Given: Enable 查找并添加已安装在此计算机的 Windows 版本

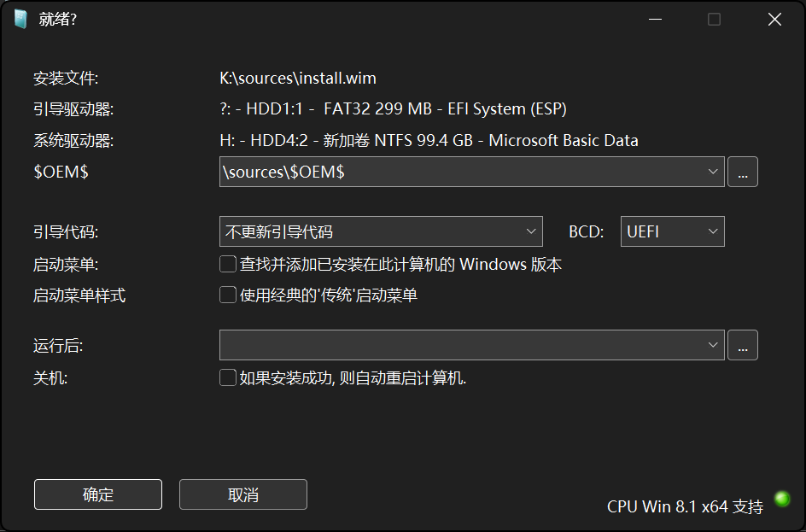Looking at the screenshot, I should click(228, 265).
